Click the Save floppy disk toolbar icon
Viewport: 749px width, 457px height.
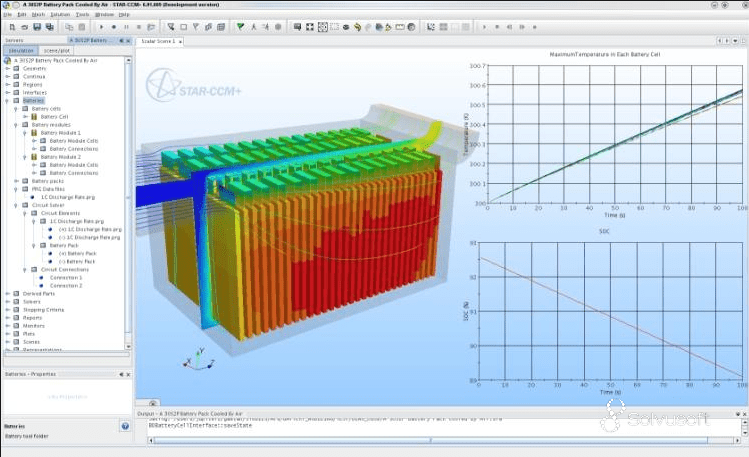coord(37,27)
